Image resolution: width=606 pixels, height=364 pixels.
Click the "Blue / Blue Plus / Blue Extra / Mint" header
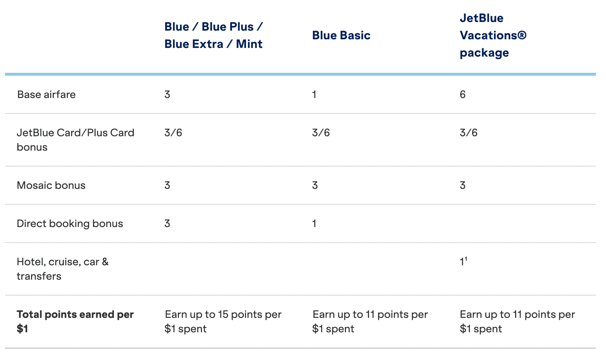pos(214,35)
